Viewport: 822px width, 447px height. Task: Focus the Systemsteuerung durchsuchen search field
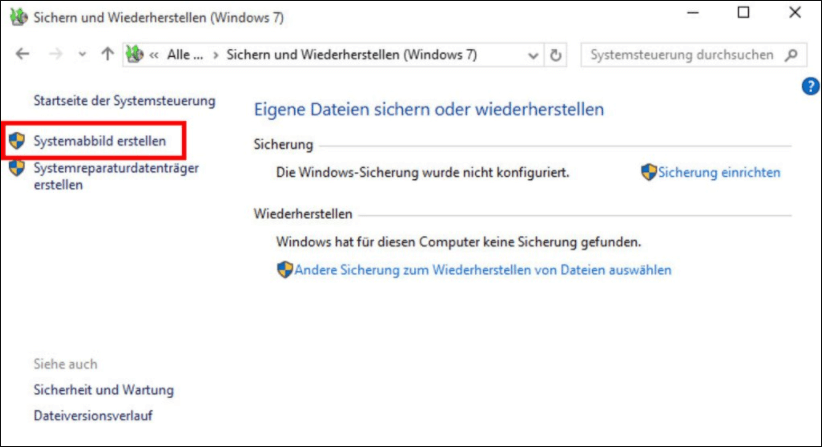(682, 55)
